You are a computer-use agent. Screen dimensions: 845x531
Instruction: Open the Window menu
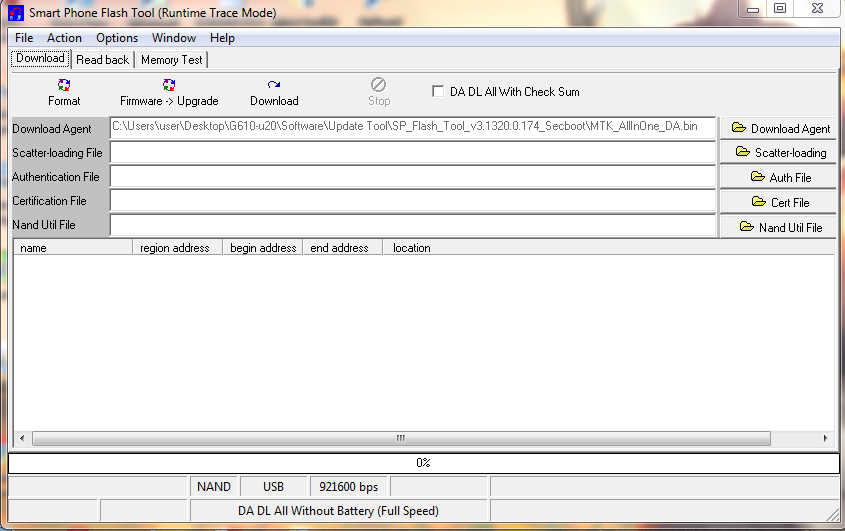tap(174, 38)
